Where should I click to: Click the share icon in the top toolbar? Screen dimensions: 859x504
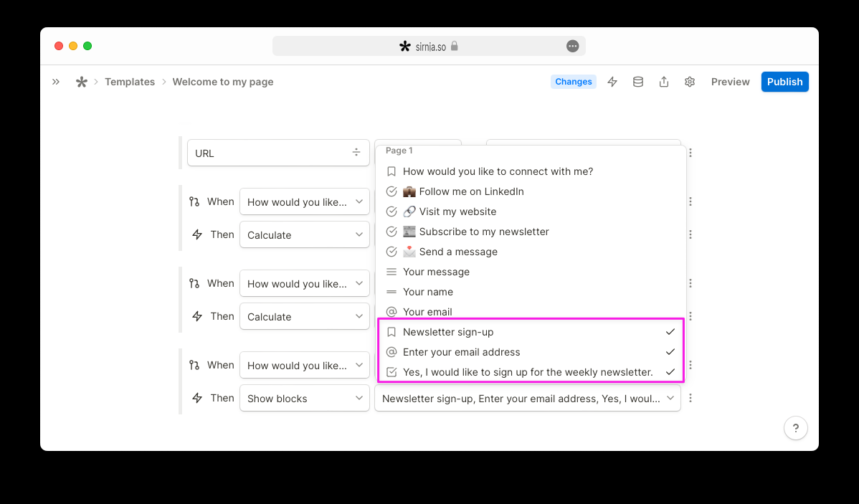[664, 82]
